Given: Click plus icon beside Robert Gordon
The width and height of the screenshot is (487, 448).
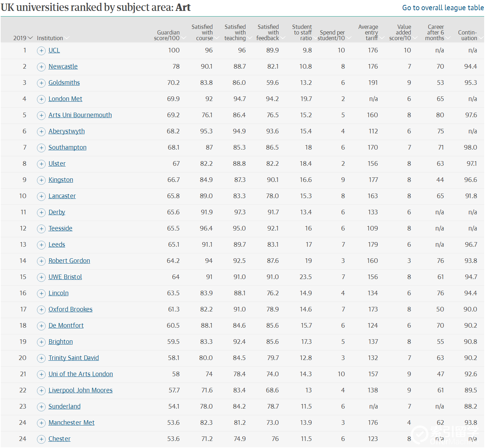Looking at the screenshot, I should click(x=41, y=261).
